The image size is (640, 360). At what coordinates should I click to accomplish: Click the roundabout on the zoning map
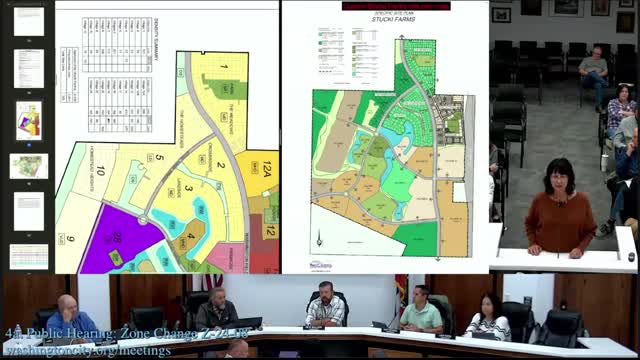pos(143,220)
